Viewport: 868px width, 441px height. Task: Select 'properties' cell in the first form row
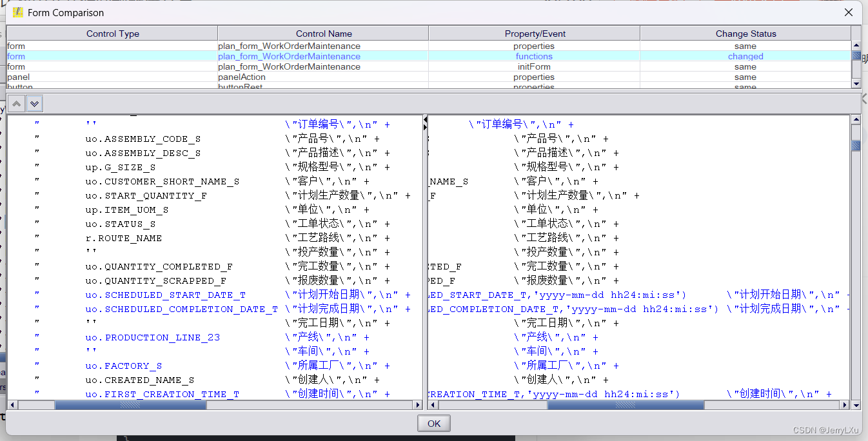tap(534, 46)
